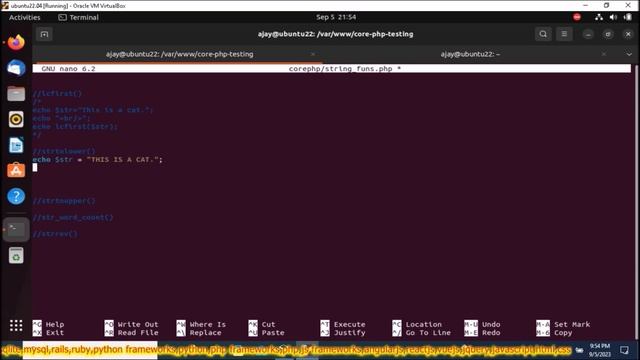The width and height of the screenshot is (640, 360).
Task: Click the Read File shortcut label
Action: [138, 333]
